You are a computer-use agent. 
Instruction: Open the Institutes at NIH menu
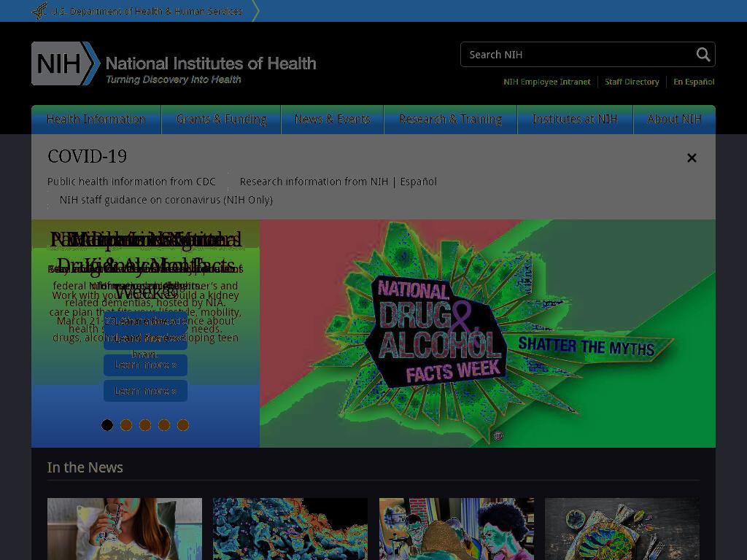[575, 119]
